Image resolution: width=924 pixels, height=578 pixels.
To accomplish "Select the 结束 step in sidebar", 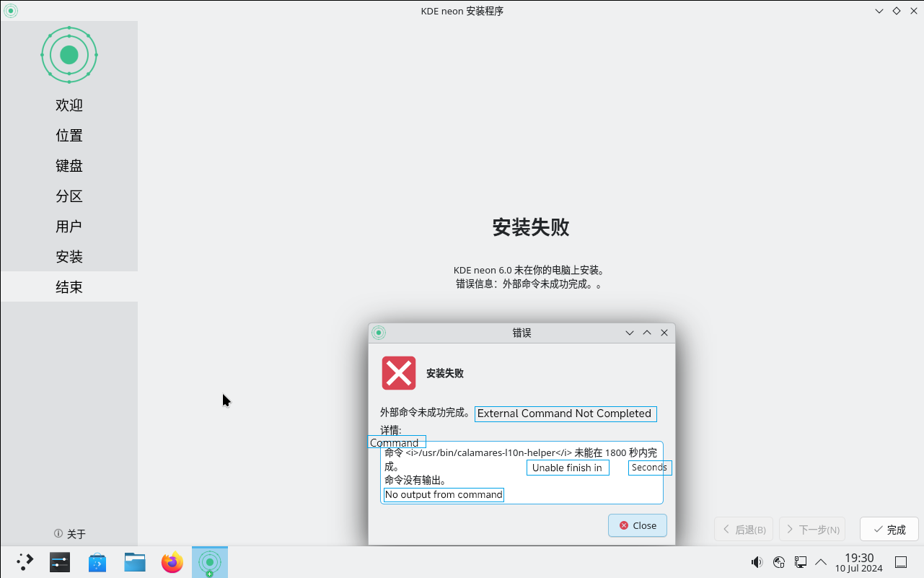I will (x=69, y=287).
